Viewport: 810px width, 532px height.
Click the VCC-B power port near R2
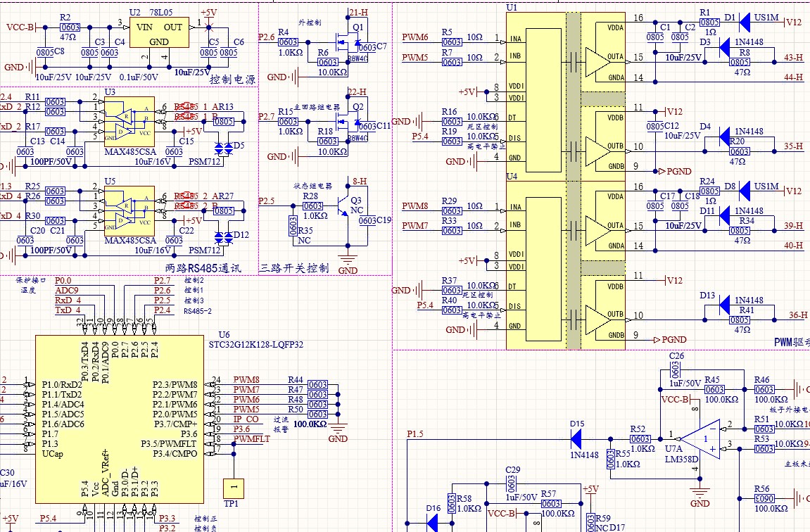tap(20, 27)
